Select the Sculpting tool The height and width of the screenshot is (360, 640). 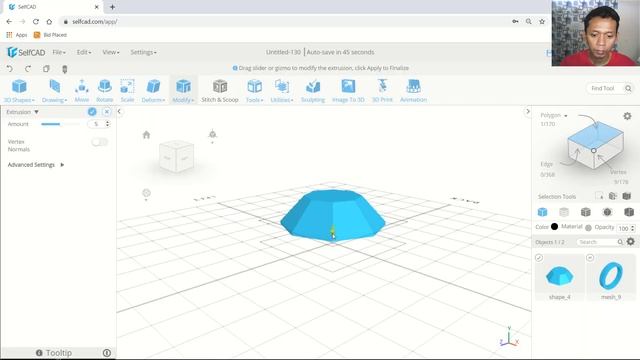(313, 91)
